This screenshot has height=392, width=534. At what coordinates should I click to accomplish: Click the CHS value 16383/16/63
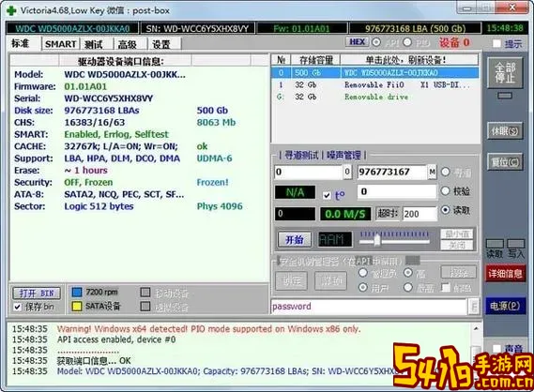click(x=95, y=123)
